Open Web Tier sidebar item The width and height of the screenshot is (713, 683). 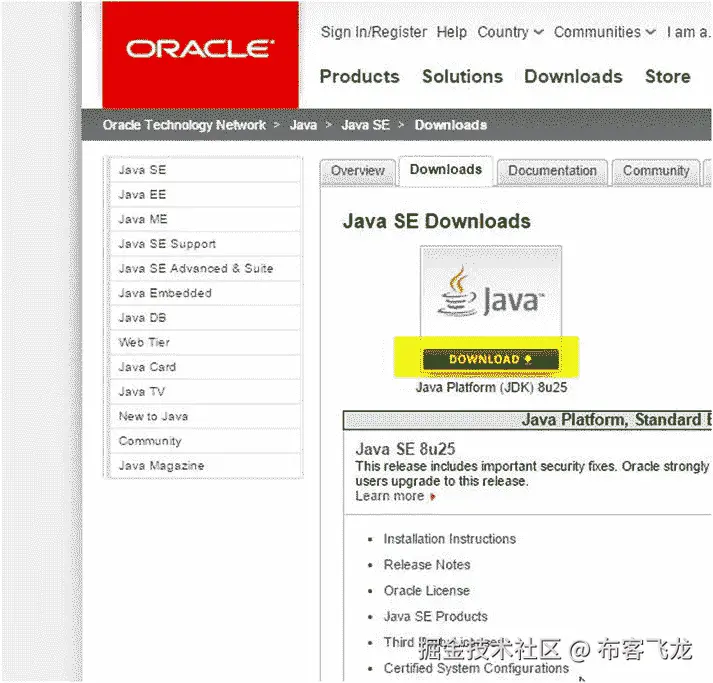[x=205, y=342]
